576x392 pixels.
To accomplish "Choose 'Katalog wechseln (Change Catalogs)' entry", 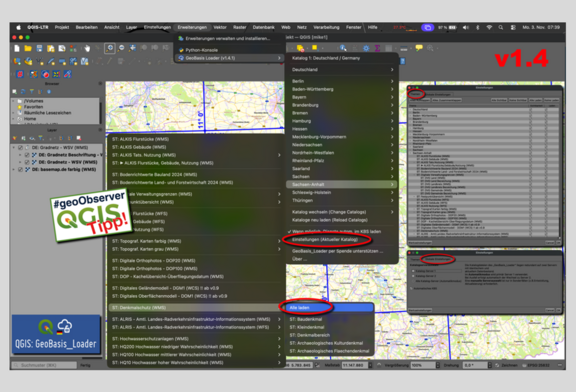I will (x=342, y=212).
